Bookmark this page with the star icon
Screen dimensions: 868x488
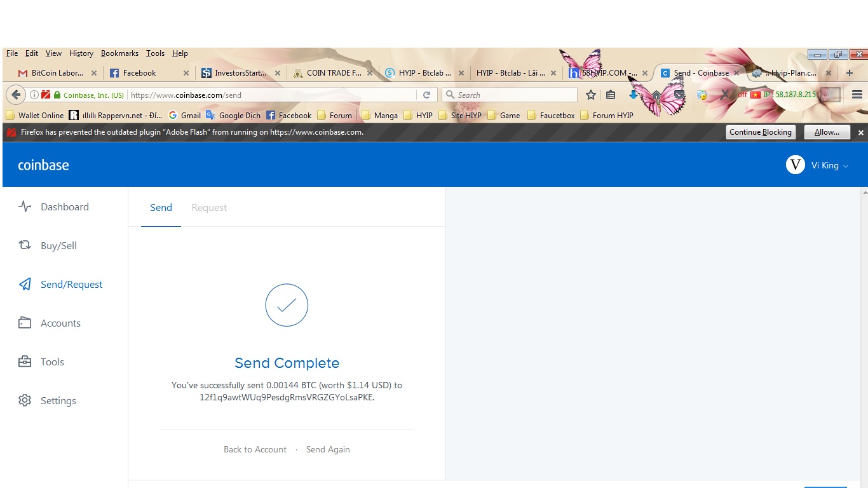point(591,95)
